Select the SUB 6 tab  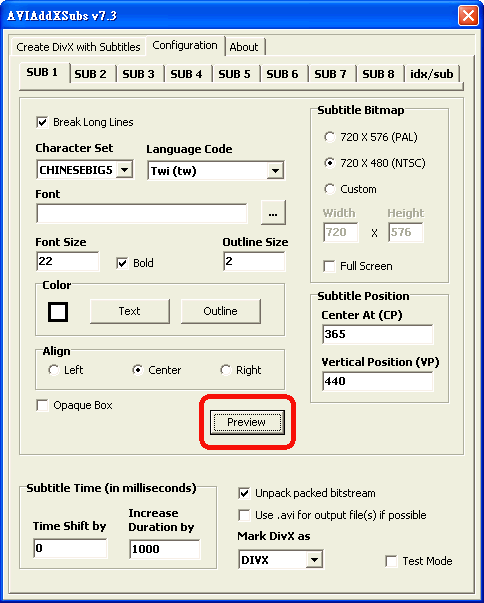[283, 74]
